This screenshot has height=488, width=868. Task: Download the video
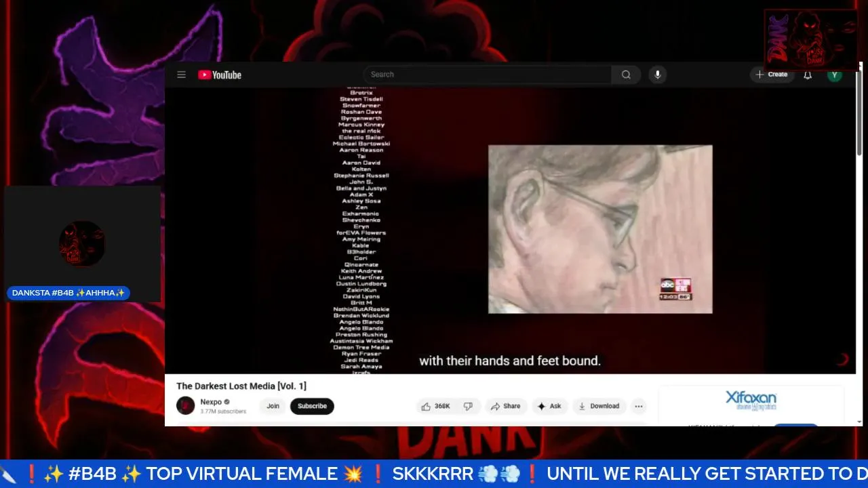pos(599,406)
